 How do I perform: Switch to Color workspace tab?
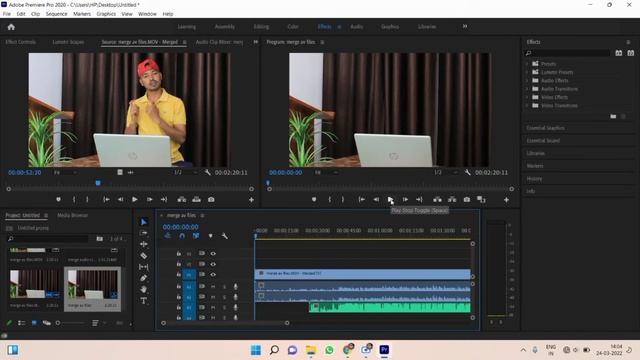click(x=293, y=27)
